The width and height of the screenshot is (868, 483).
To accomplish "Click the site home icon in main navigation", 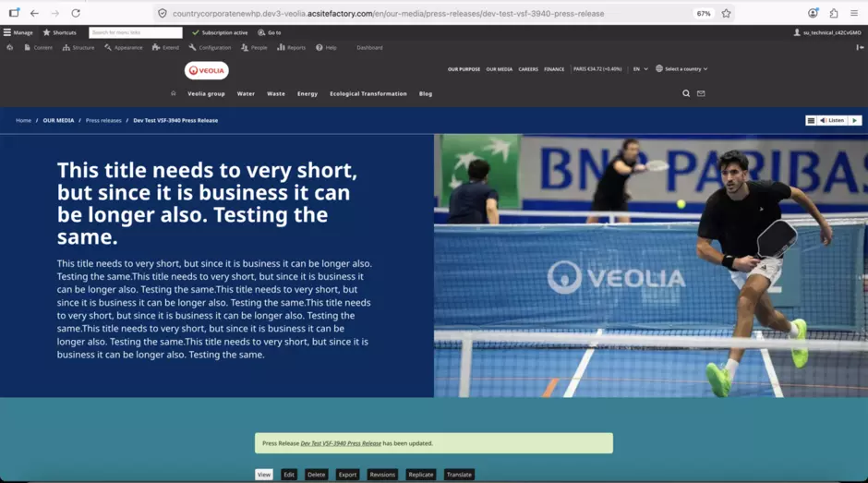I will tap(174, 93).
